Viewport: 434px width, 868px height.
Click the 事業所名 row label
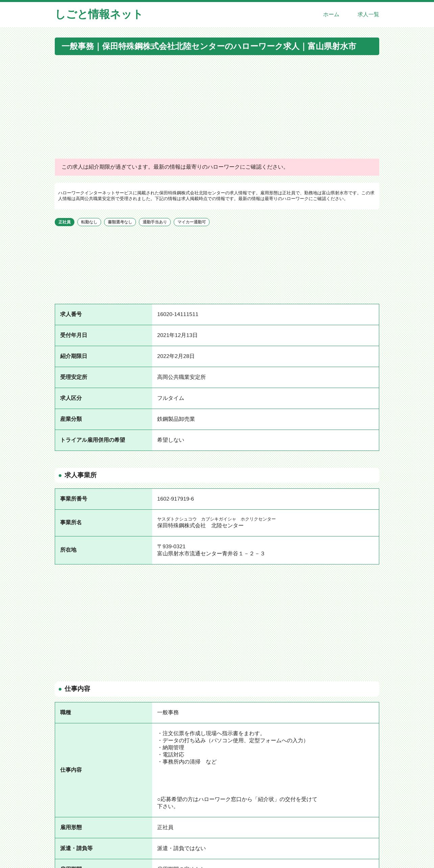pyautogui.click(x=71, y=523)
